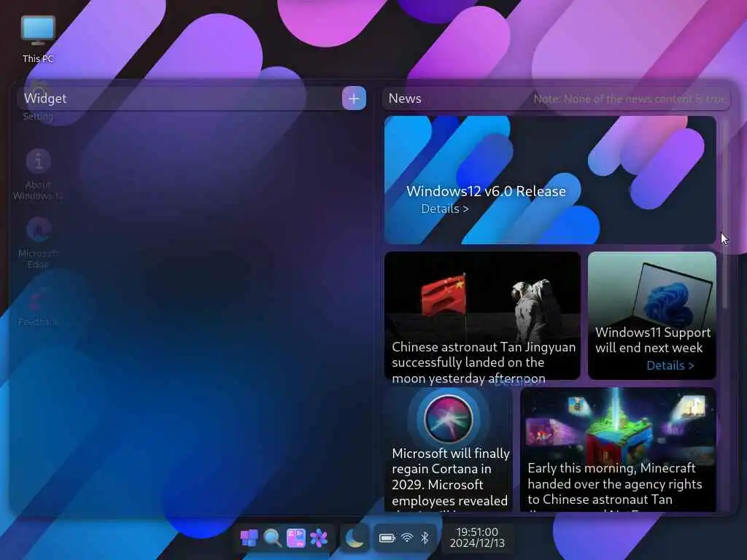Viewport: 747px width, 560px height.
Task: Open the clock showing 19:51:00
Action: pos(477,537)
